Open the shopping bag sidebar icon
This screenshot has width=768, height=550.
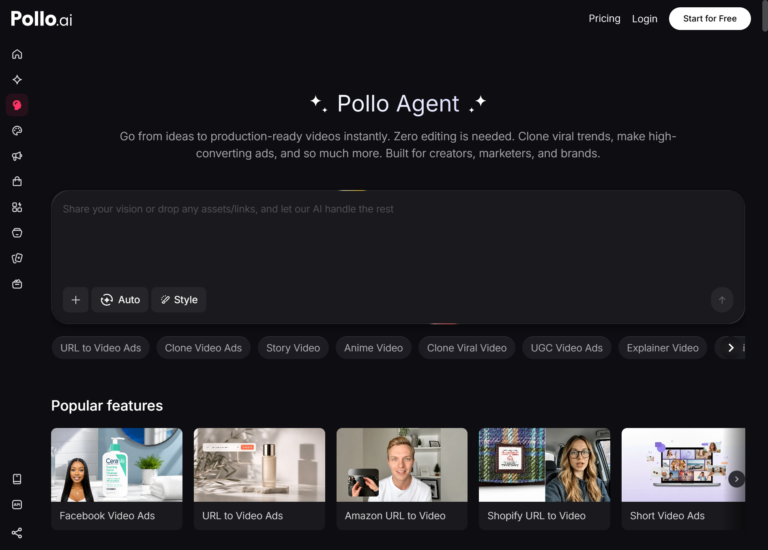[17, 182]
